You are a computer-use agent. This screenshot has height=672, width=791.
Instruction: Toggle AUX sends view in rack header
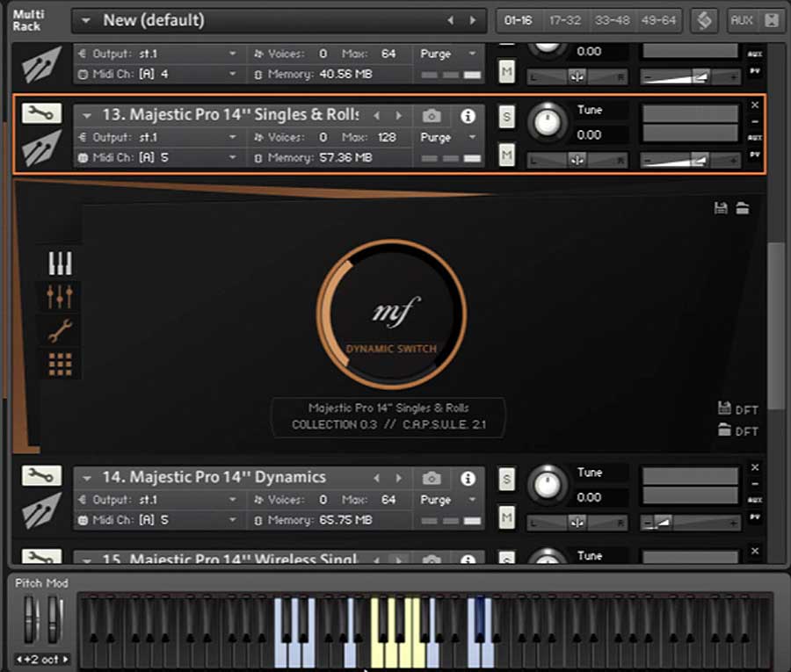coord(742,21)
